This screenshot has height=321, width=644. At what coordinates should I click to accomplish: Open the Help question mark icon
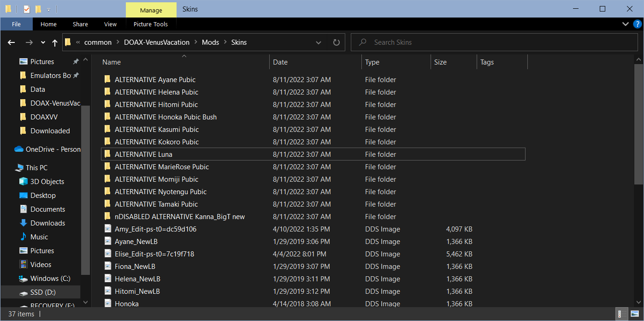click(637, 24)
